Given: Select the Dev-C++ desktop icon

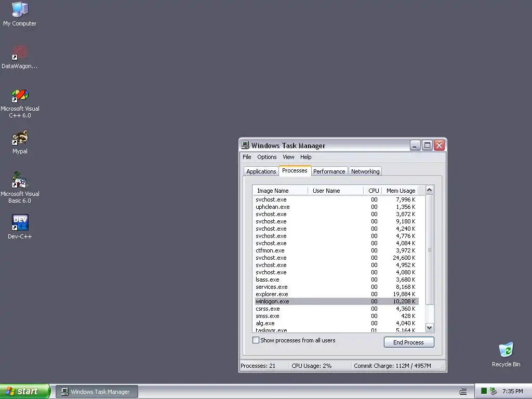Looking at the screenshot, I should (20, 227).
